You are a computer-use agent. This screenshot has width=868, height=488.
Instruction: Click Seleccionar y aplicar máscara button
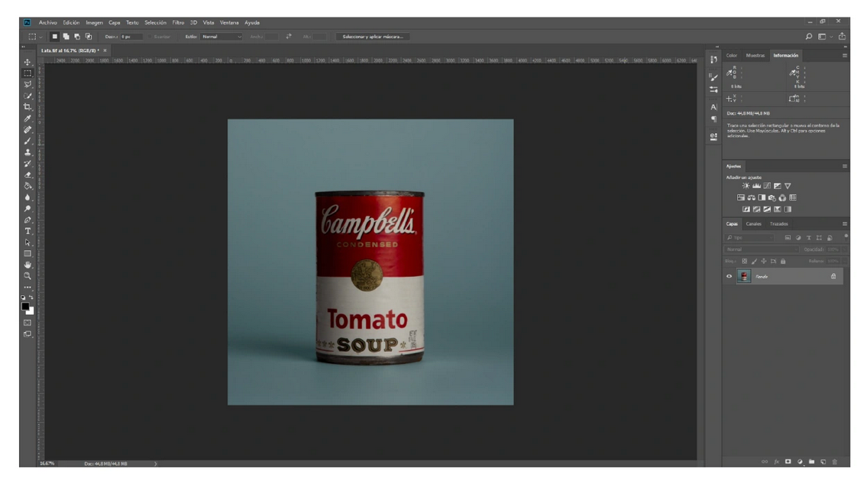point(373,37)
